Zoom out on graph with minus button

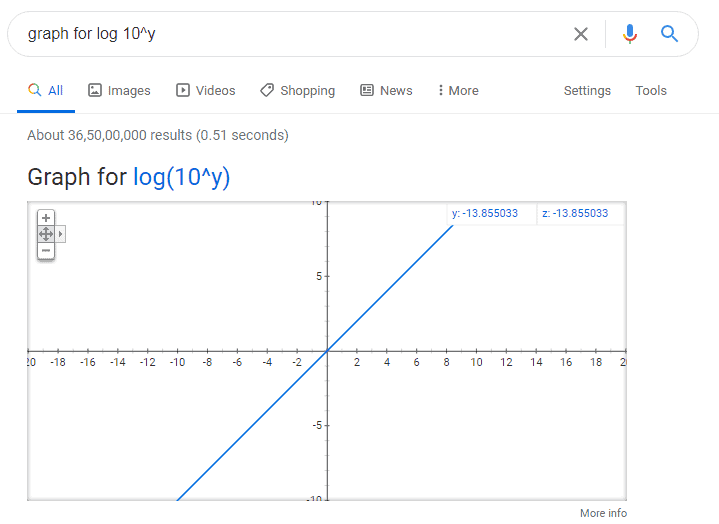click(x=46, y=251)
